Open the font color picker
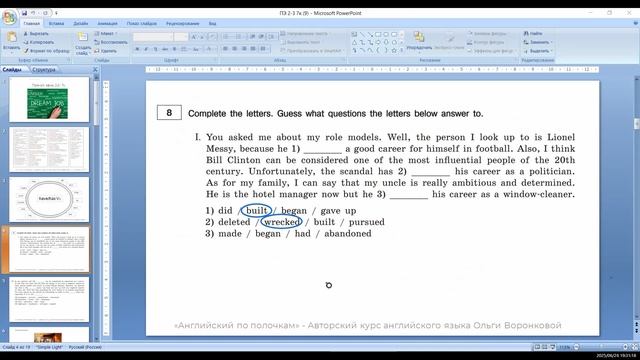 point(211,49)
